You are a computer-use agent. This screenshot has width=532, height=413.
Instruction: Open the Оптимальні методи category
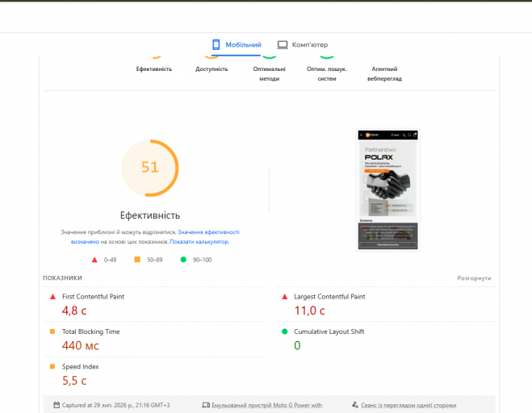click(269, 69)
